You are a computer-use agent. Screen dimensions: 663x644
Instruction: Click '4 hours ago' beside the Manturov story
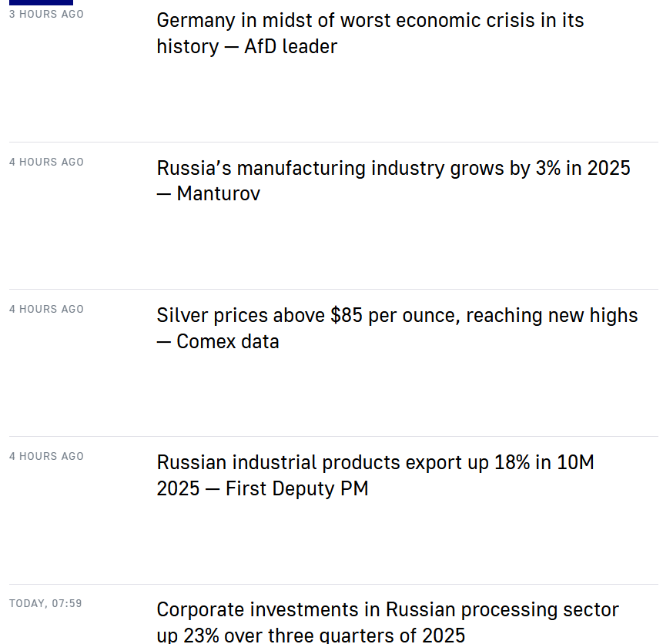point(46,162)
